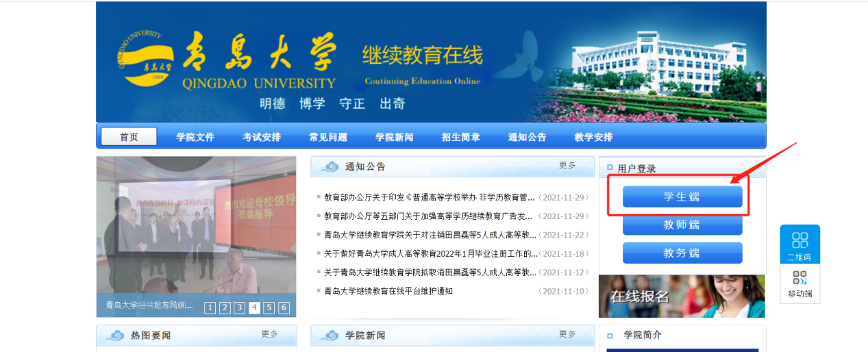This screenshot has height=352, width=868.
Task: Click the carousel caption 青岛大学继续教育院…
Action: tap(149, 305)
